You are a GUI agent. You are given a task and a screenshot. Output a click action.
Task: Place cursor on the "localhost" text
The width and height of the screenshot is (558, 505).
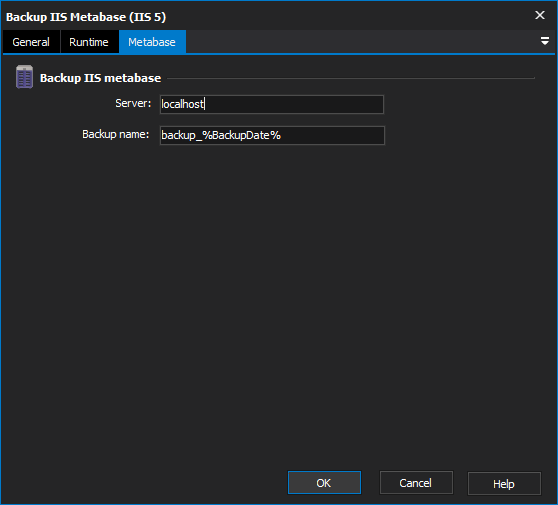[x=183, y=104]
